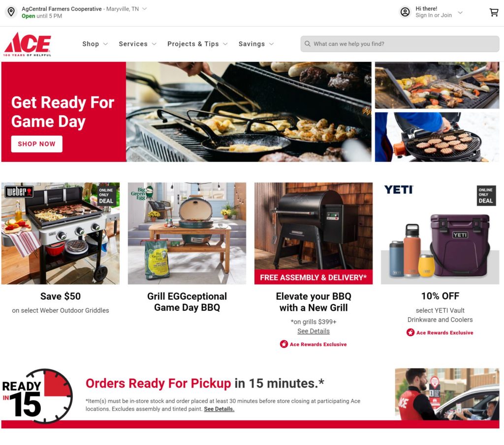This screenshot has height=445, width=504.
Task: Open the shopping cart icon
Action: pos(494,12)
